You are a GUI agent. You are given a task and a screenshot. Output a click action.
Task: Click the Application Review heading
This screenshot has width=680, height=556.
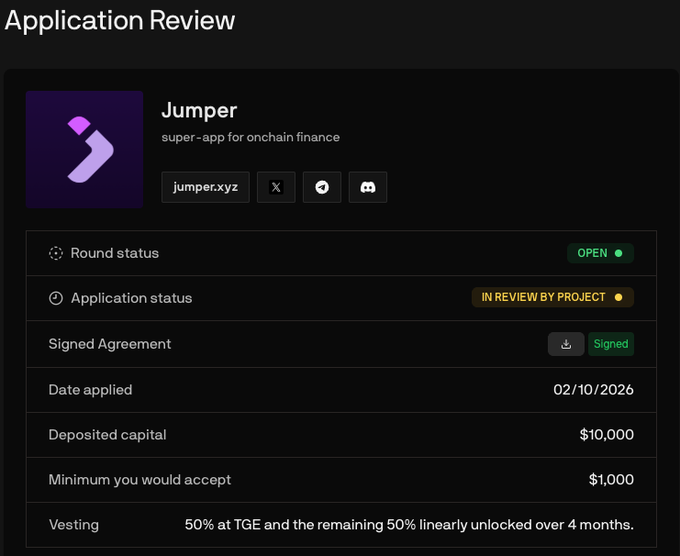pos(120,20)
